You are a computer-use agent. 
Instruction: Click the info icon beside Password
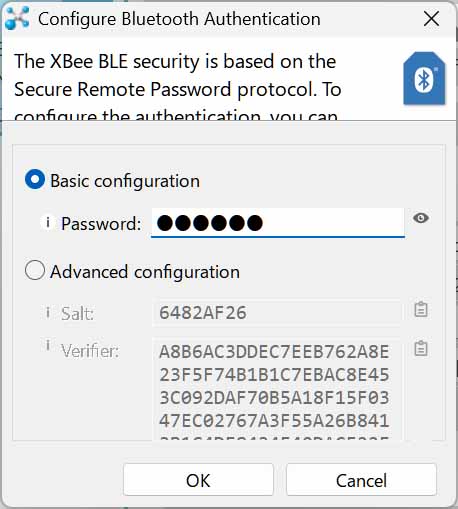(48, 222)
